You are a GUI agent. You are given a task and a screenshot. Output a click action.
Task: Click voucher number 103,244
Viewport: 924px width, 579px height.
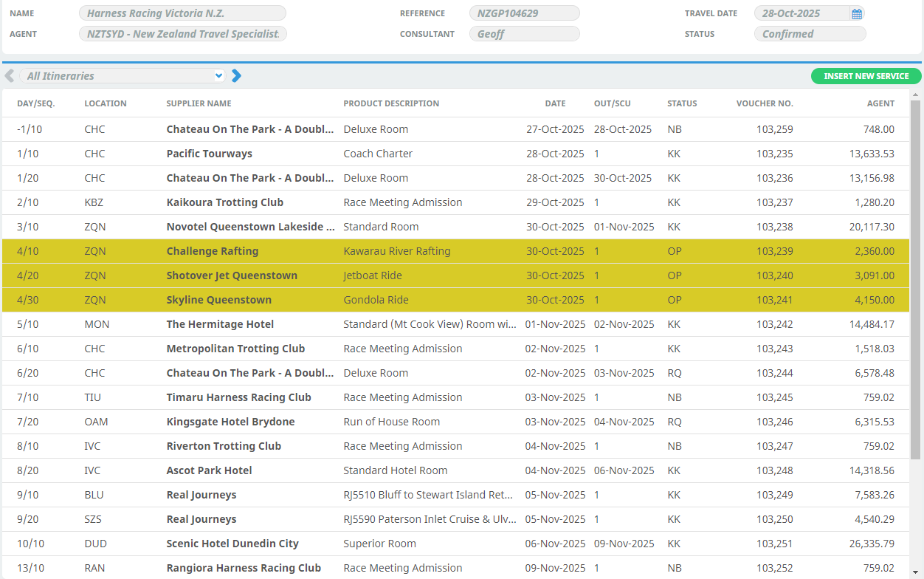[775, 373]
